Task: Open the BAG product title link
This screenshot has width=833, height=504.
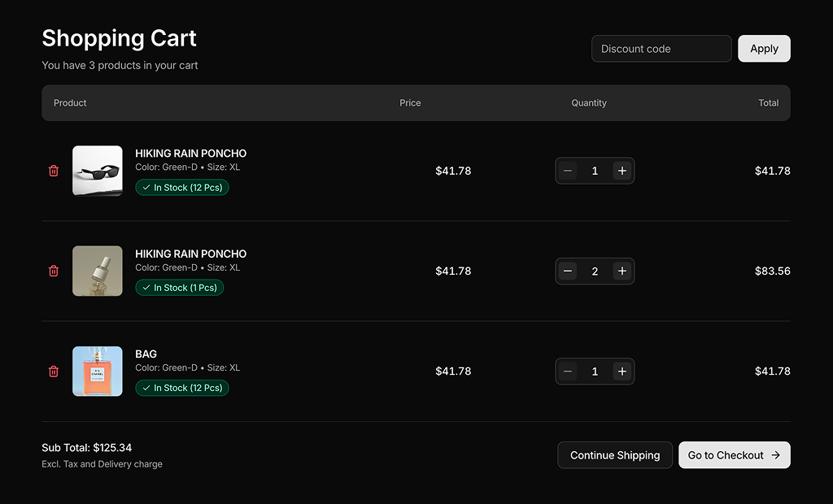Action: tap(146, 354)
